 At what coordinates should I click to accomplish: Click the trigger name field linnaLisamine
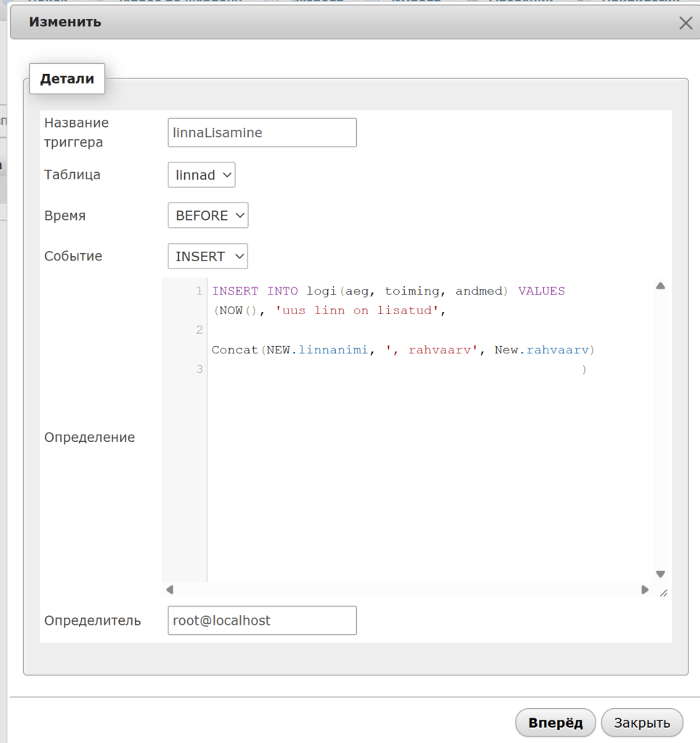262,133
